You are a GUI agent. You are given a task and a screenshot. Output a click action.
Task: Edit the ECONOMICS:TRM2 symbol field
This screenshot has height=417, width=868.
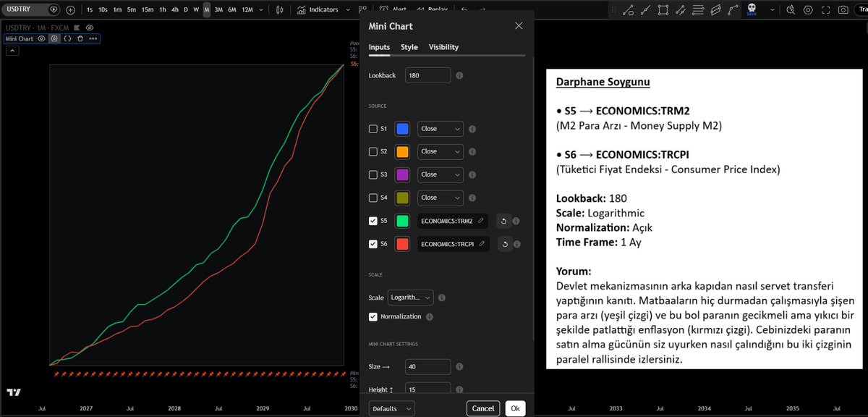click(x=453, y=221)
